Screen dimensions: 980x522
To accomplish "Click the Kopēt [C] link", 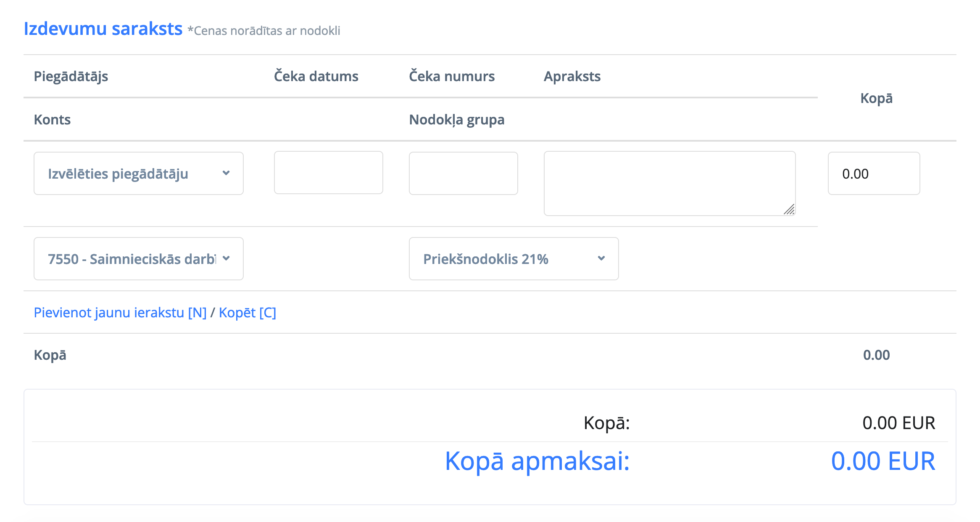I will [248, 313].
